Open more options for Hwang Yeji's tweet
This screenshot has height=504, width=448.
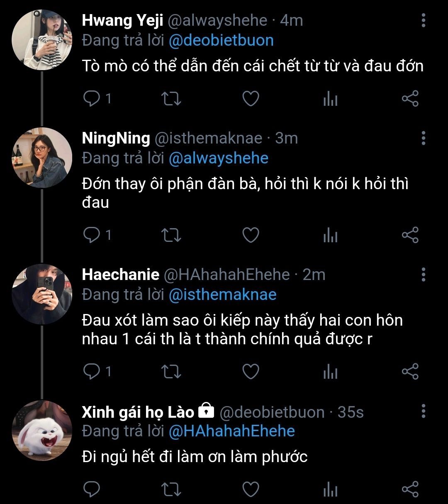(423, 20)
